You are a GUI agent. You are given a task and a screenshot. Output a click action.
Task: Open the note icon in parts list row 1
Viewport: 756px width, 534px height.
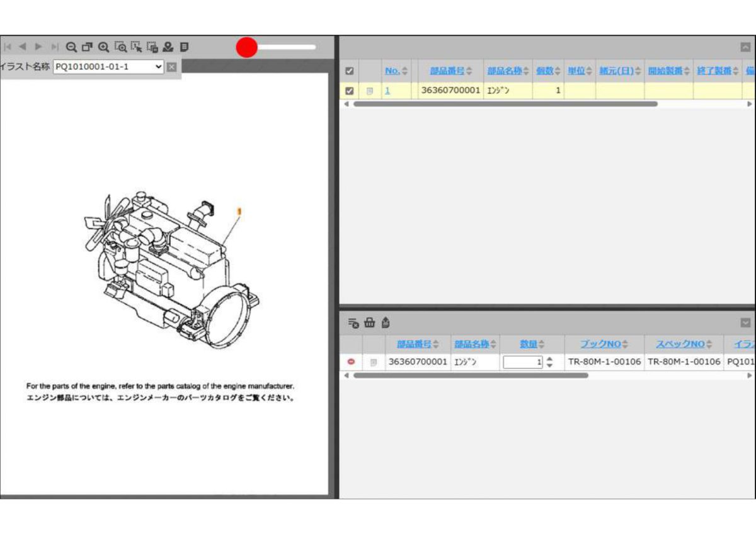(370, 91)
